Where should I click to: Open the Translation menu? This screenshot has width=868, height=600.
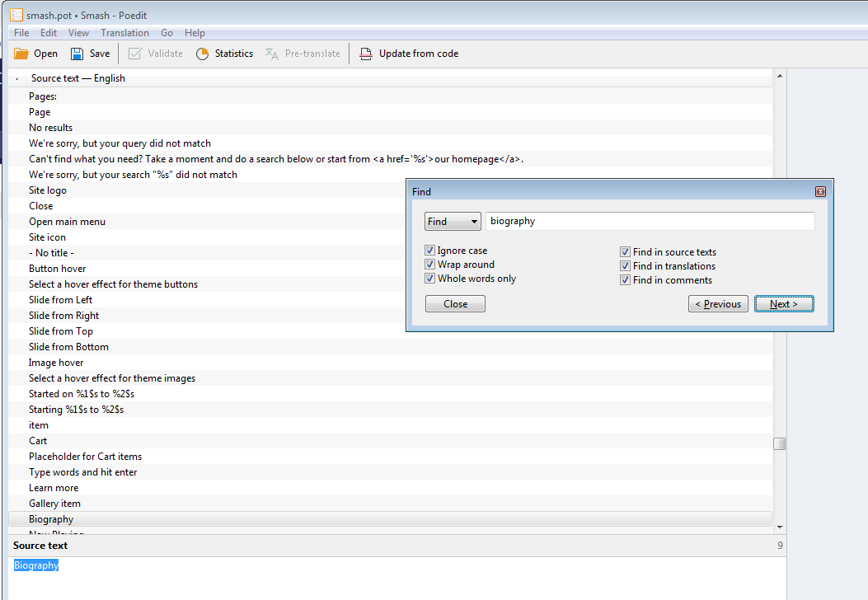[x=124, y=33]
